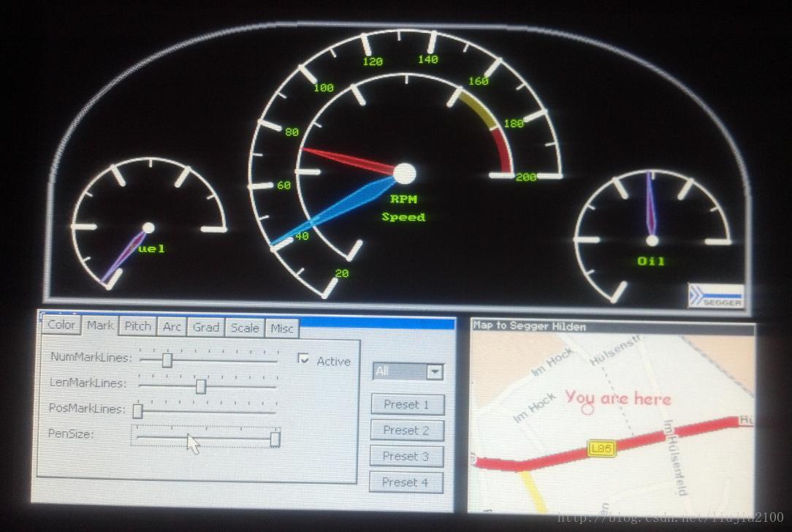Click the 120 speed scale number

(373, 61)
